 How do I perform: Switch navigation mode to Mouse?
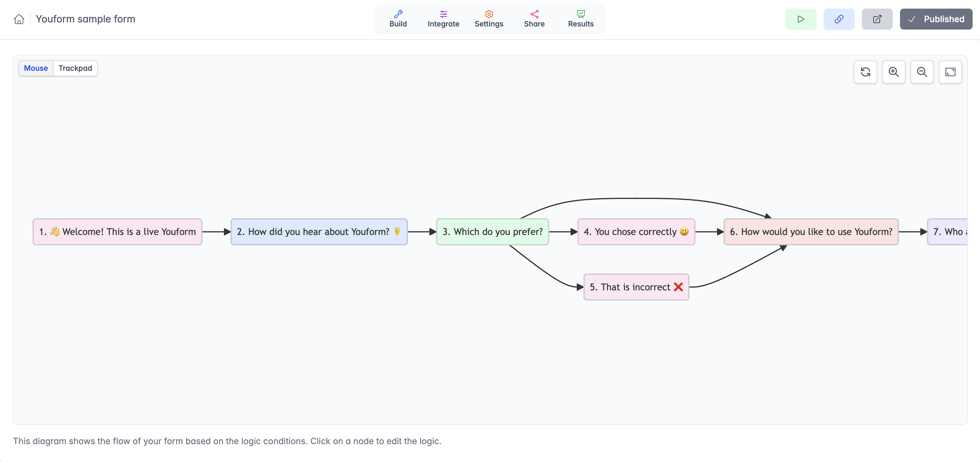pyautogui.click(x=36, y=68)
